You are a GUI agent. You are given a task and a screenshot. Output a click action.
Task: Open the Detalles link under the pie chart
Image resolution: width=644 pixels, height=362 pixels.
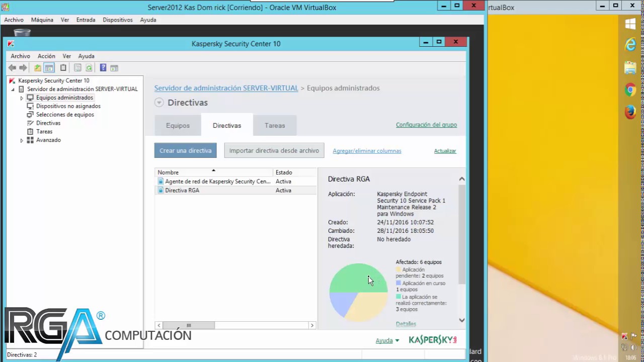coord(406,324)
